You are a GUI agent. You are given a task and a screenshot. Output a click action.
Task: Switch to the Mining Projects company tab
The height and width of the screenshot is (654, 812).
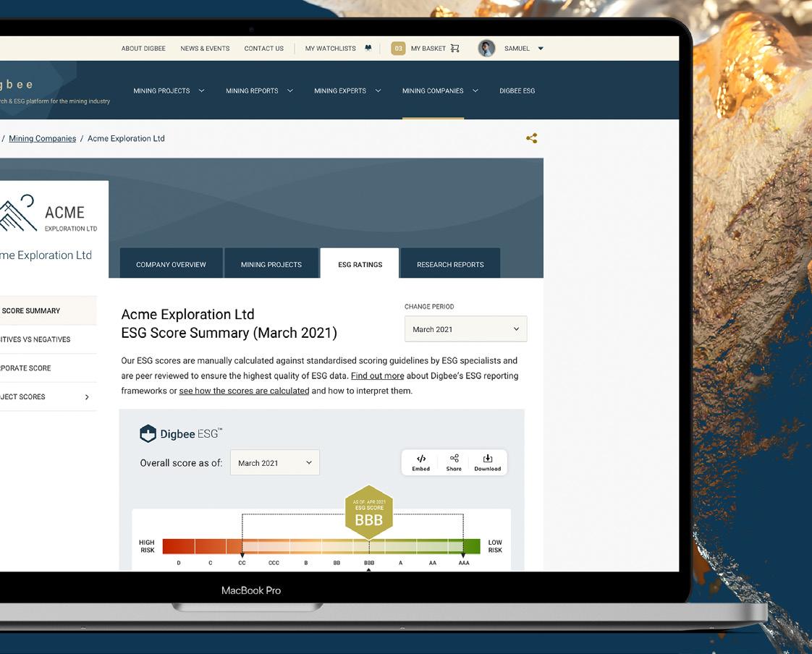[271, 263]
